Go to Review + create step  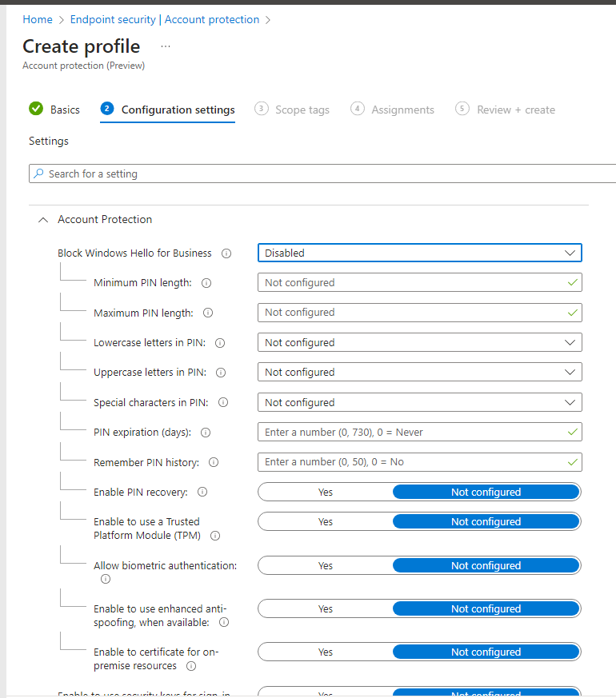pos(505,110)
